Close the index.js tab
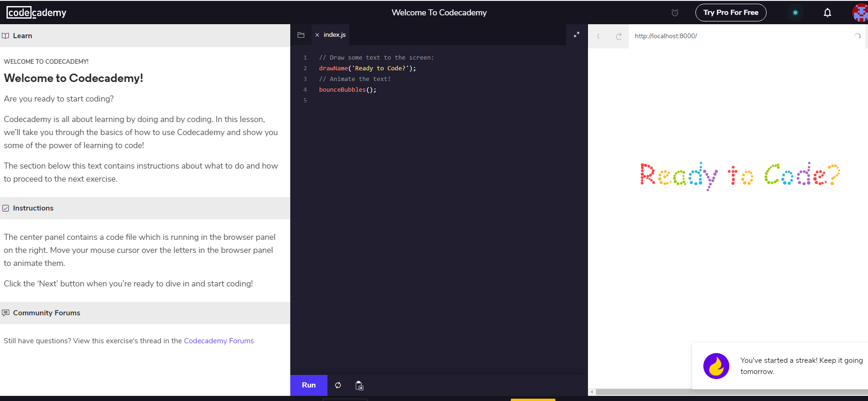 coord(317,35)
